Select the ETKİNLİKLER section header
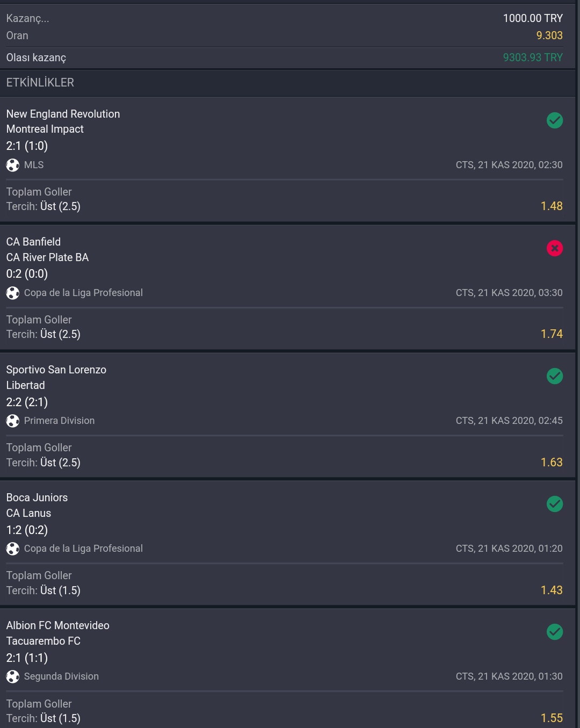The height and width of the screenshot is (728, 580). click(287, 83)
